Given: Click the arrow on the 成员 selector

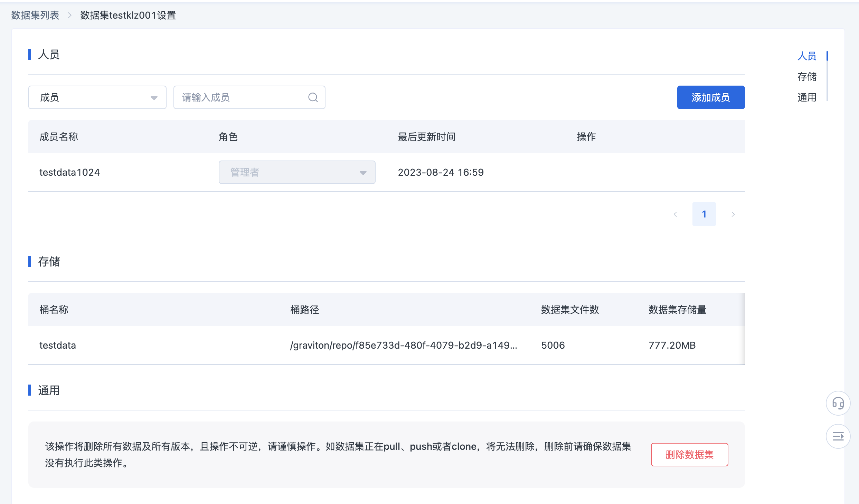Looking at the screenshot, I should [154, 98].
